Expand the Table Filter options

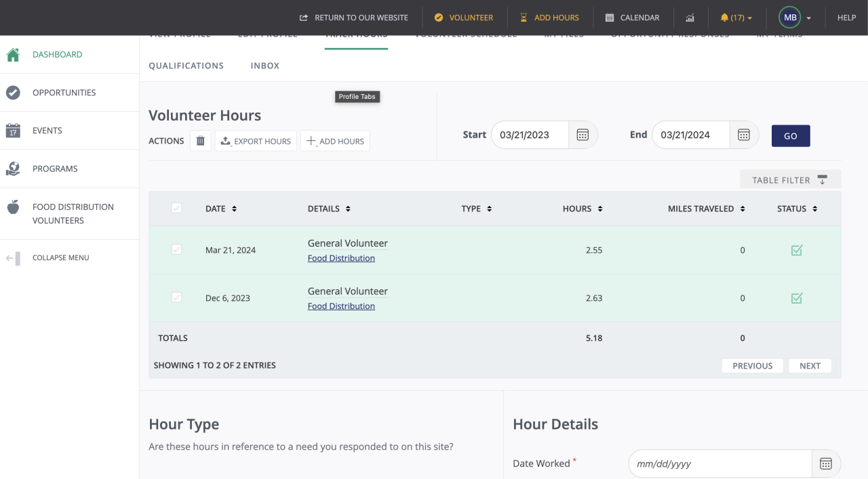coord(790,180)
